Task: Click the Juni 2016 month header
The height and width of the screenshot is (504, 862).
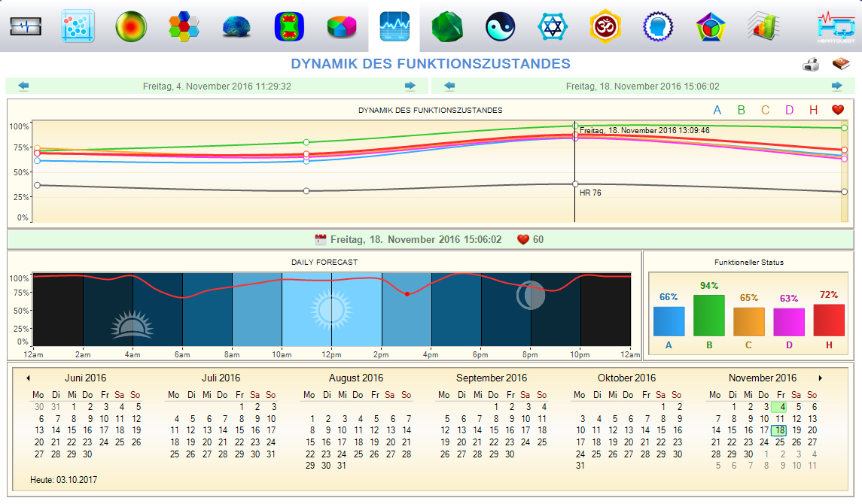Action: pyautogui.click(x=85, y=378)
